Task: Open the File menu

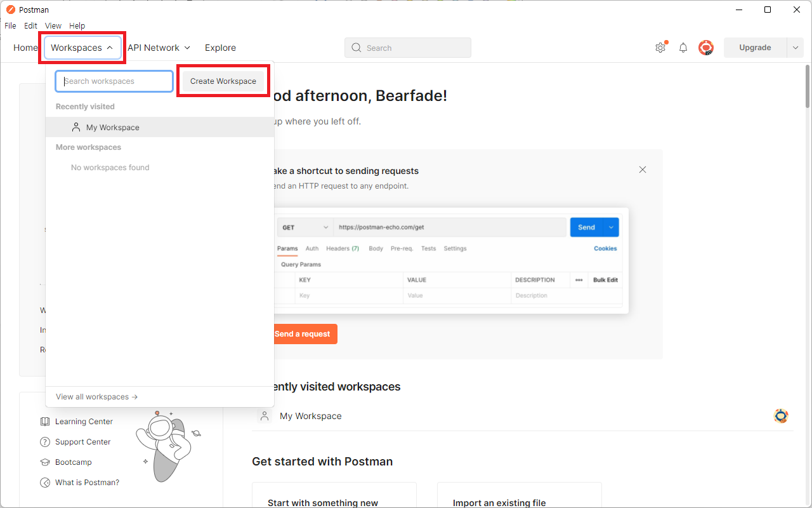Action: click(x=10, y=26)
